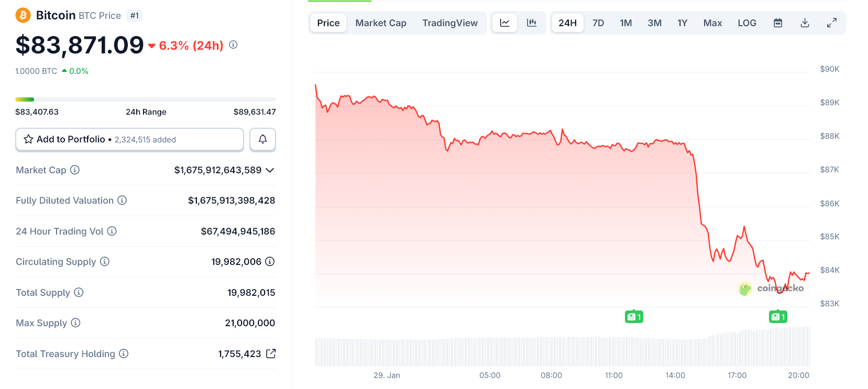This screenshot has height=389, width=868.
Task: Open the Total Treasury Holding external link
Action: (x=271, y=353)
